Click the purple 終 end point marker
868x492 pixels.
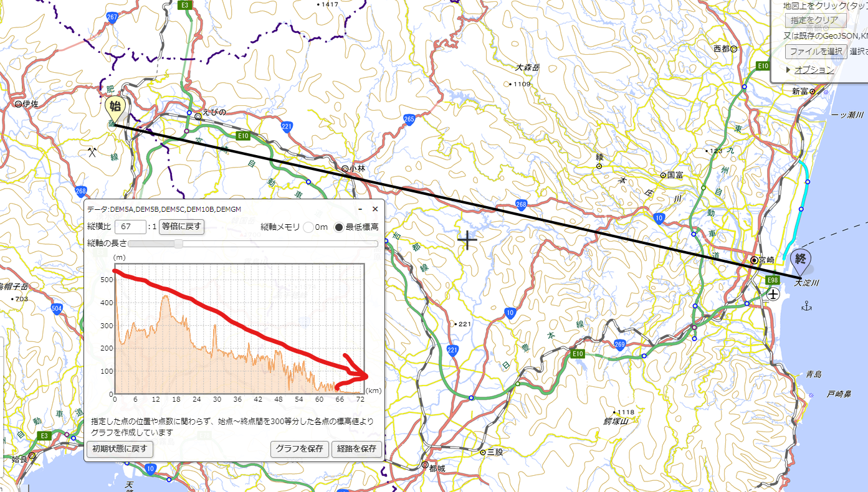[x=801, y=260]
